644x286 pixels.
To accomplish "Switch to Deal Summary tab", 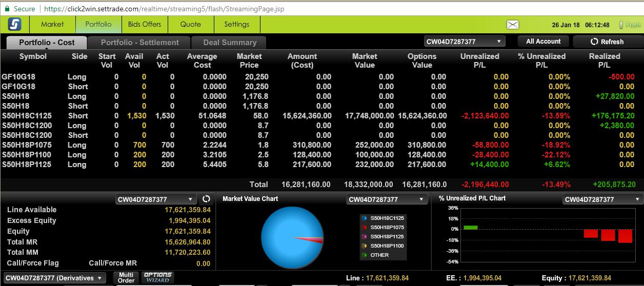I will tap(229, 43).
